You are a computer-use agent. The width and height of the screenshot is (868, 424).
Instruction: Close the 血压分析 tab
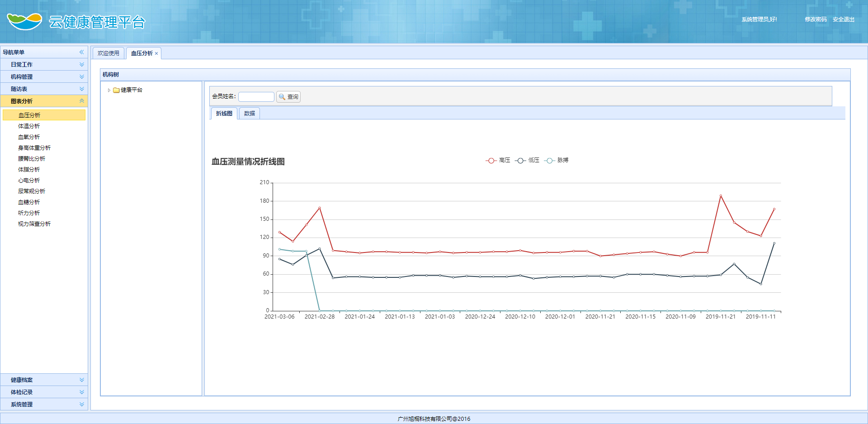coord(156,53)
